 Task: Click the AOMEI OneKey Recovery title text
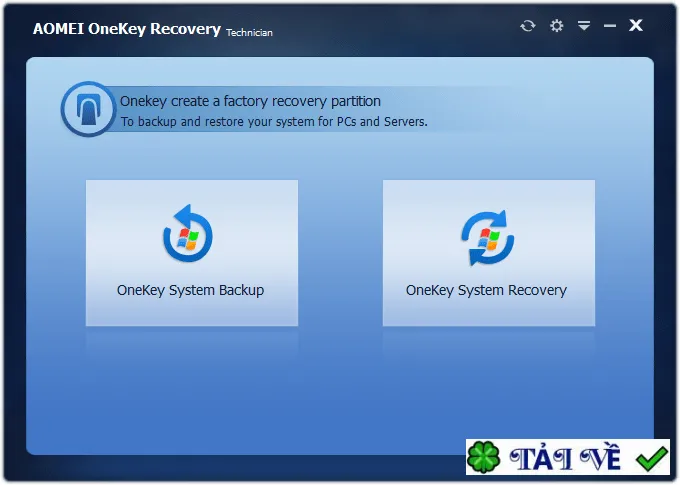tap(127, 29)
